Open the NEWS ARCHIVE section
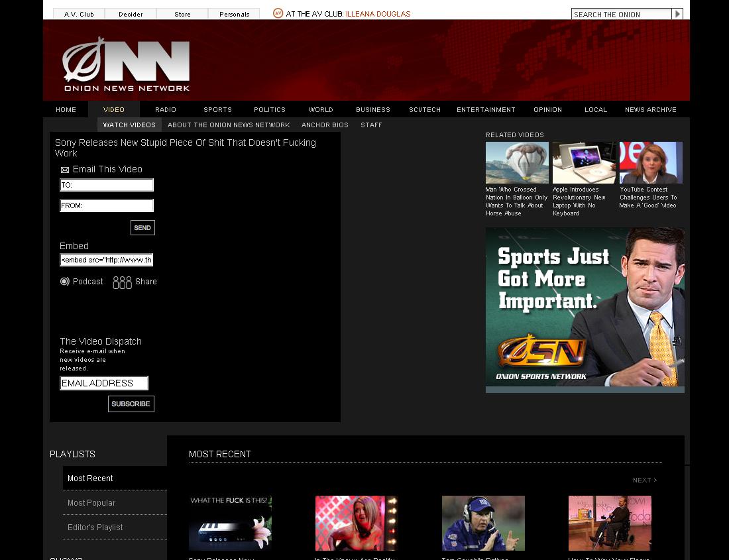The image size is (729, 560). [x=650, y=109]
